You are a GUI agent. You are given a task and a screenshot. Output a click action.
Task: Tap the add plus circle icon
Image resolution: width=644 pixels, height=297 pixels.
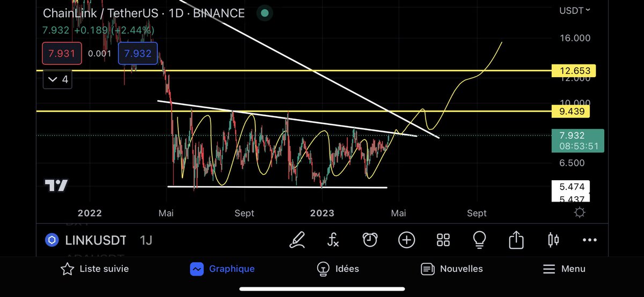406,240
